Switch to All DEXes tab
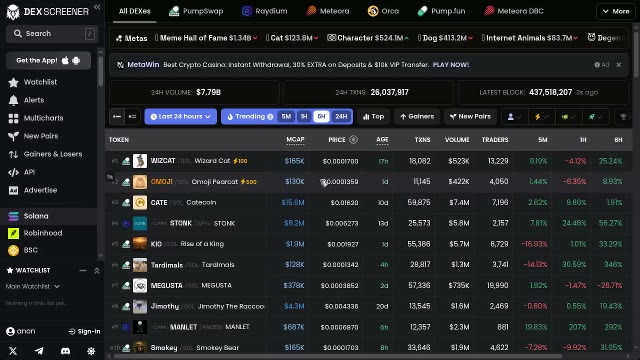This screenshot has height=360, width=640. pyautogui.click(x=135, y=11)
